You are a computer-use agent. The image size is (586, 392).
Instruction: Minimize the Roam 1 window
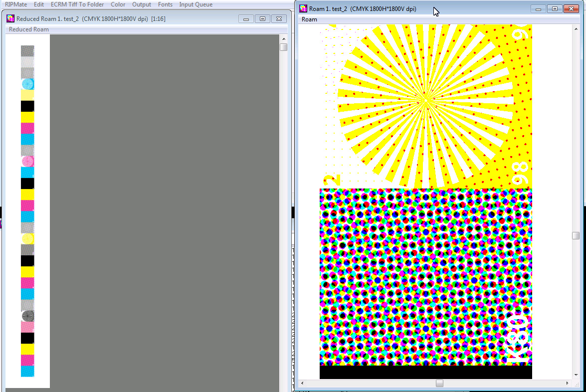point(538,8)
